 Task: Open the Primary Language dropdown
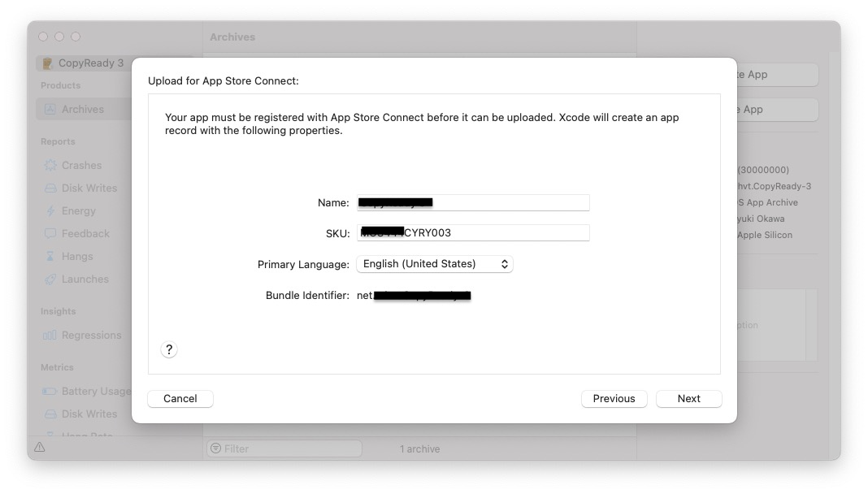435,264
